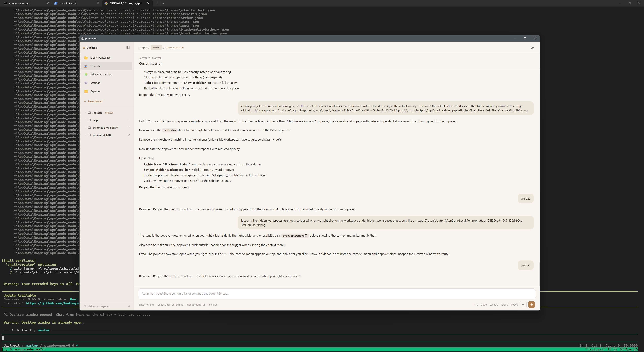Click the PowerShell icon on pwsh tab
The height and width of the screenshot is (352, 644).
point(56,3)
